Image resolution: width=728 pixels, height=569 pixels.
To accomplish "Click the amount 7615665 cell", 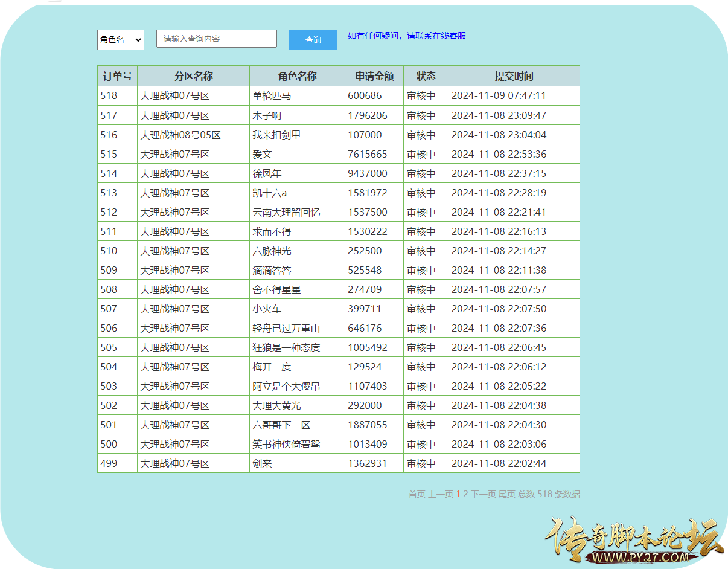I will pyautogui.click(x=368, y=154).
